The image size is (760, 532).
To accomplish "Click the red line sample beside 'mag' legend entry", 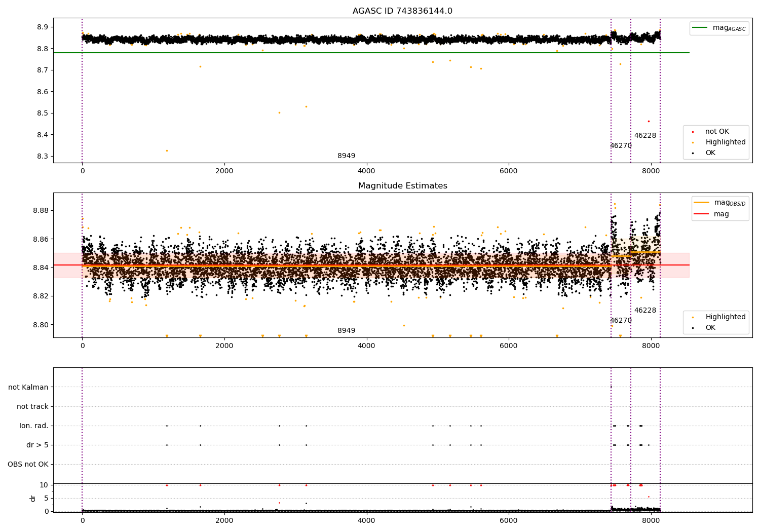I will (701, 214).
